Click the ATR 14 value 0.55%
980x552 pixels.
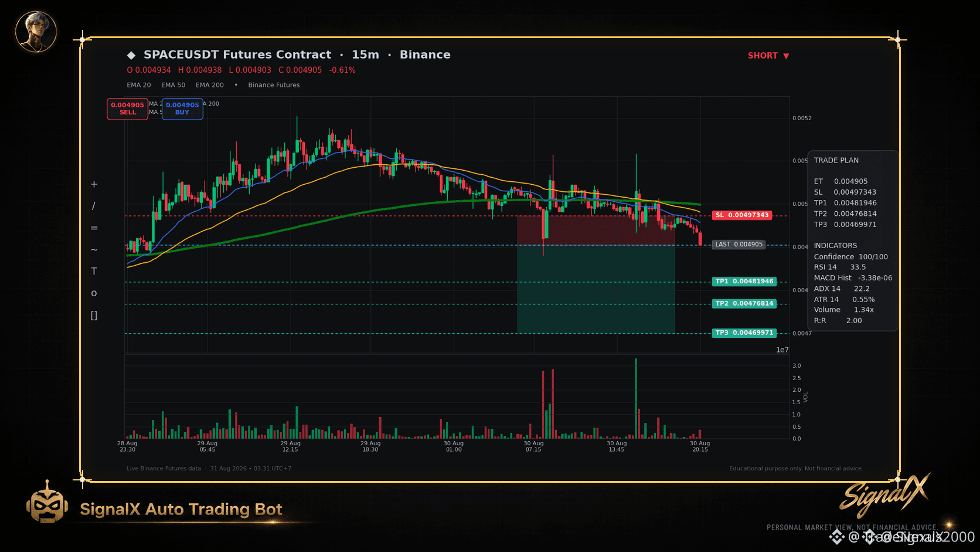863,300
